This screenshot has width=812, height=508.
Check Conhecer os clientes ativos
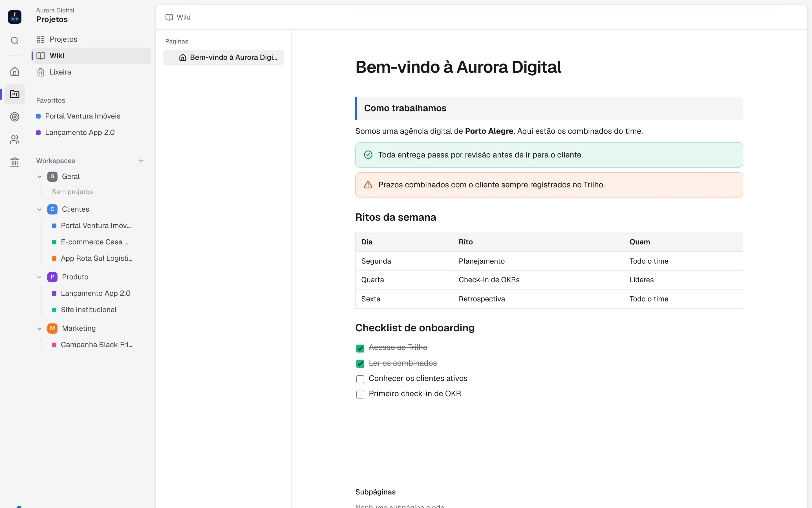pyautogui.click(x=360, y=379)
